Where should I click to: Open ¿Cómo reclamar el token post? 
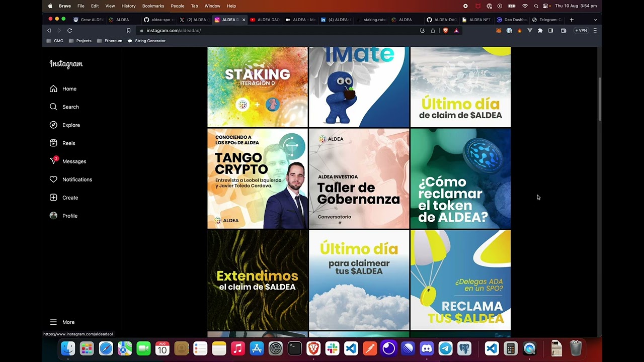click(x=460, y=178)
